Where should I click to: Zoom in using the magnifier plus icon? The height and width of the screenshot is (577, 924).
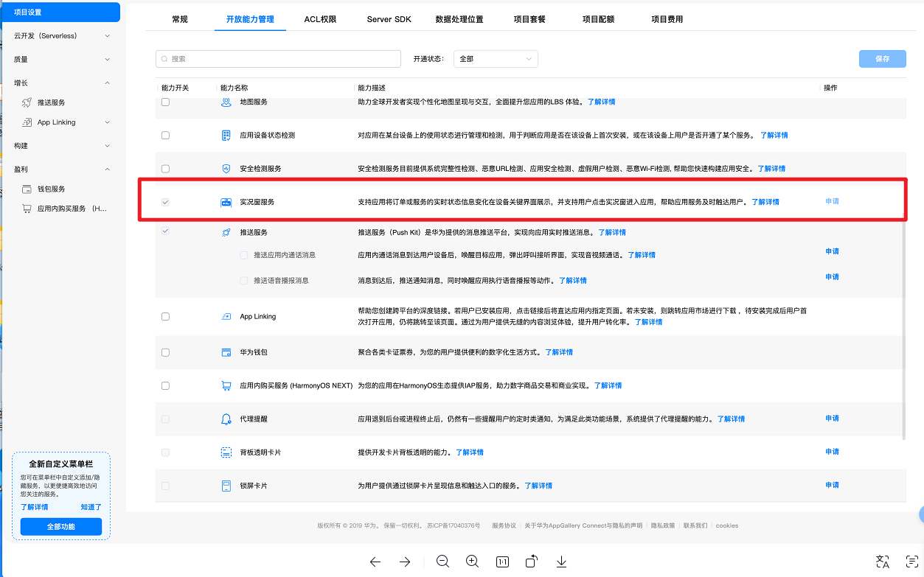[473, 562]
